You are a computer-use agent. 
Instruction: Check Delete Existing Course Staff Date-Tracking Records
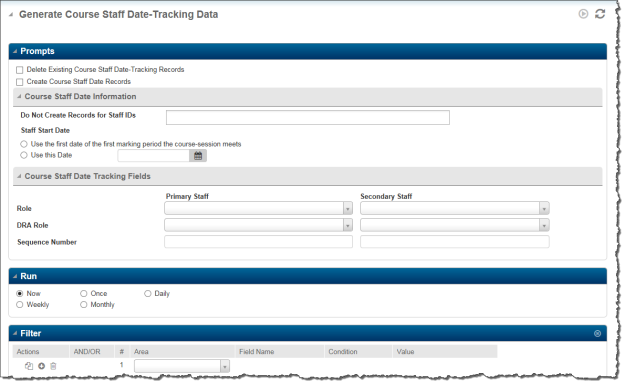(x=20, y=70)
